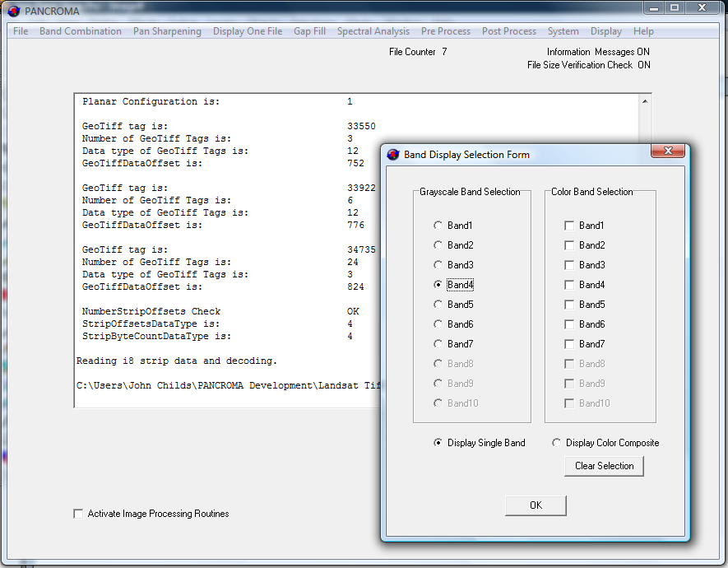Viewport: 728px width, 568px height.
Task: Click GeoTiff tag value 33550
Action: (361, 126)
